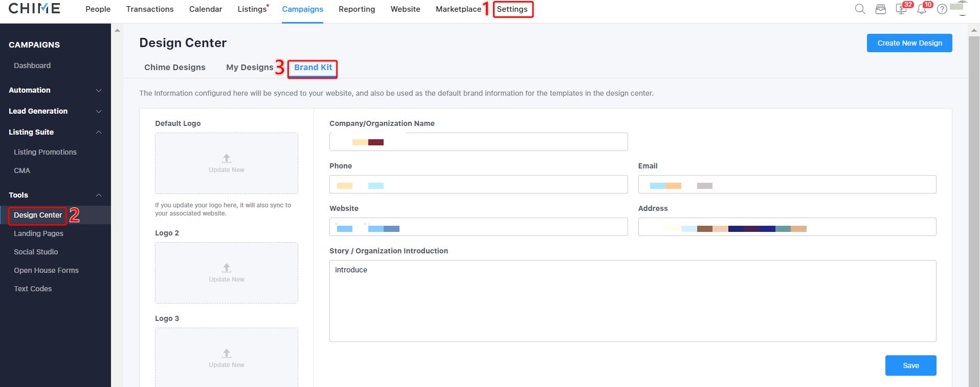Click upload arrow icon in Logo 3 box

coord(227,353)
